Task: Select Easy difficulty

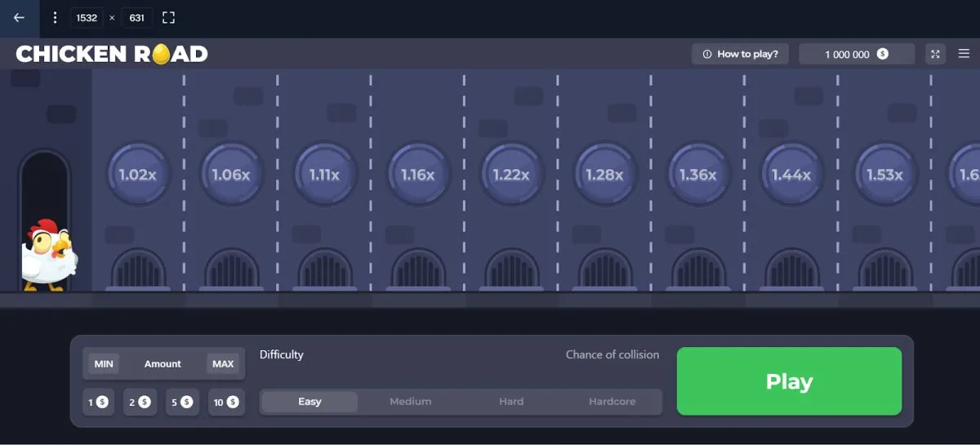Action: click(310, 402)
